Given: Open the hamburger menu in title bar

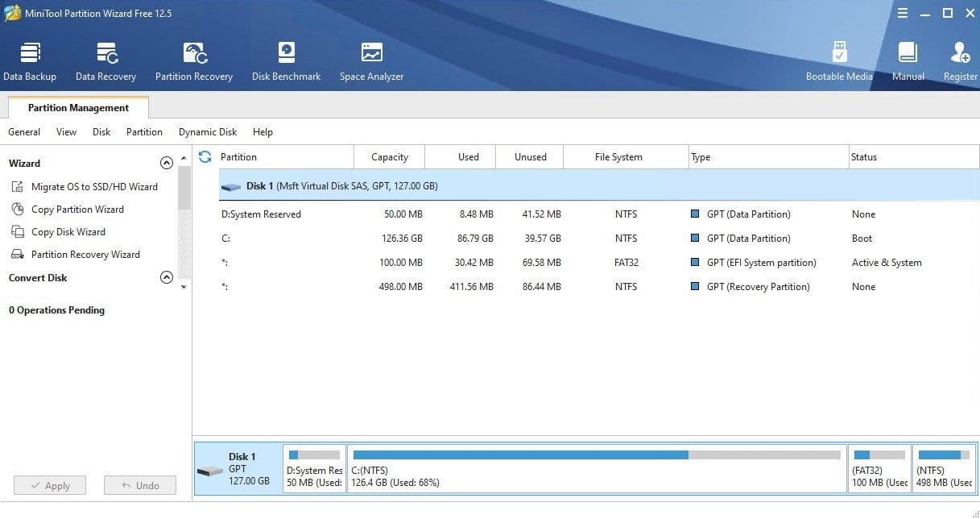Looking at the screenshot, I should pos(903,13).
